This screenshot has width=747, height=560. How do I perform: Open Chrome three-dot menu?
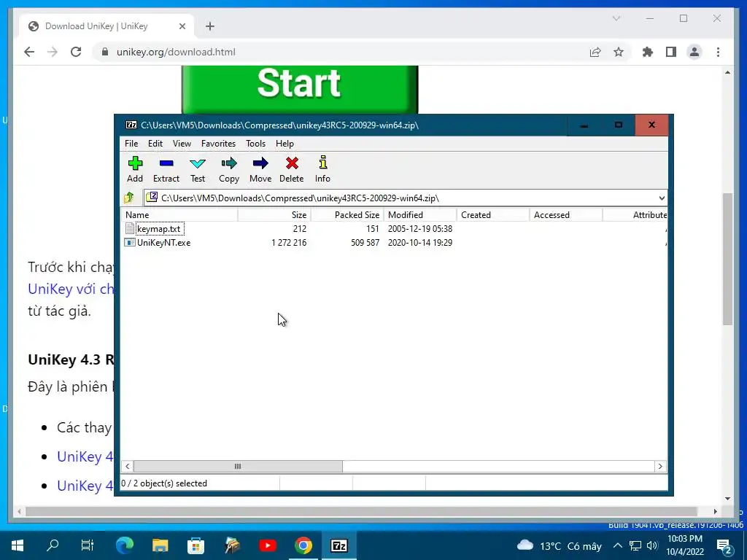(x=718, y=52)
